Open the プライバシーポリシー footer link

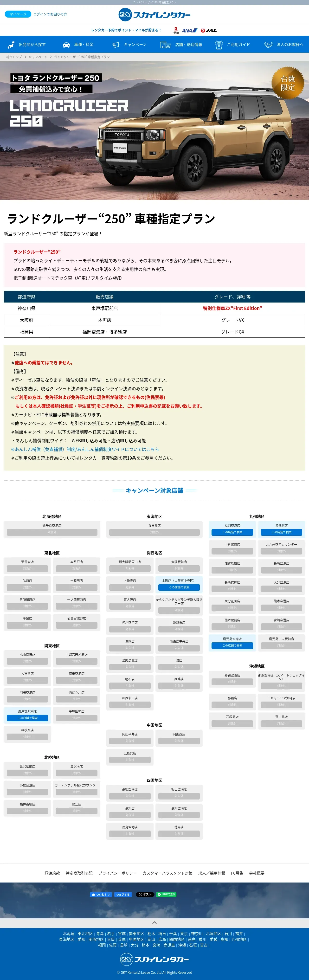(x=118, y=873)
